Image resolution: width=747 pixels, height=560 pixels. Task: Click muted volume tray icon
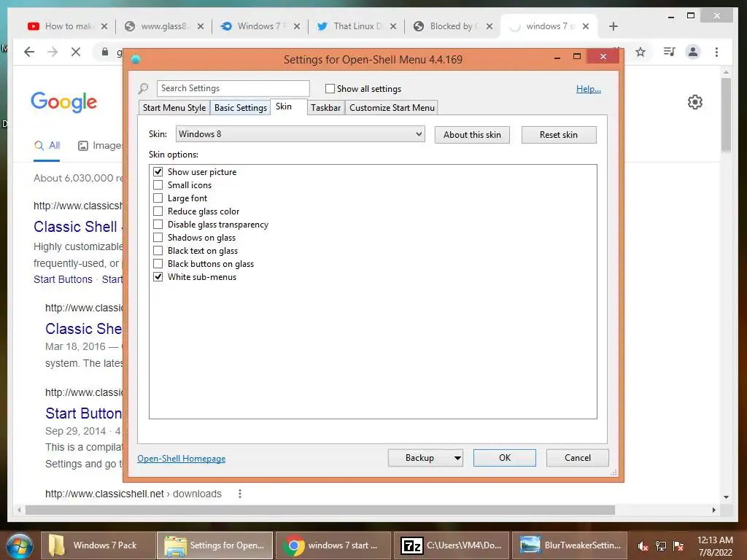pyautogui.click(x=643, y=545)
